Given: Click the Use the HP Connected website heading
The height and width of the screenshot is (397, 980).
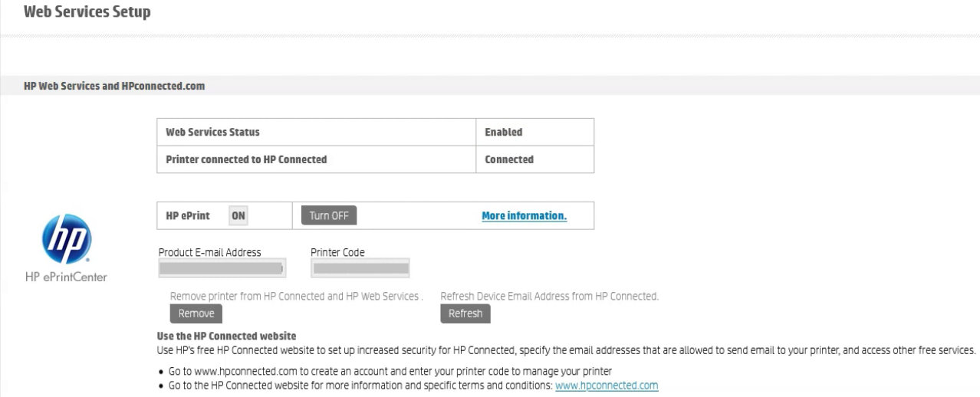Looking at the screenshot, I should pyautogui.click(x=226, y=336).
